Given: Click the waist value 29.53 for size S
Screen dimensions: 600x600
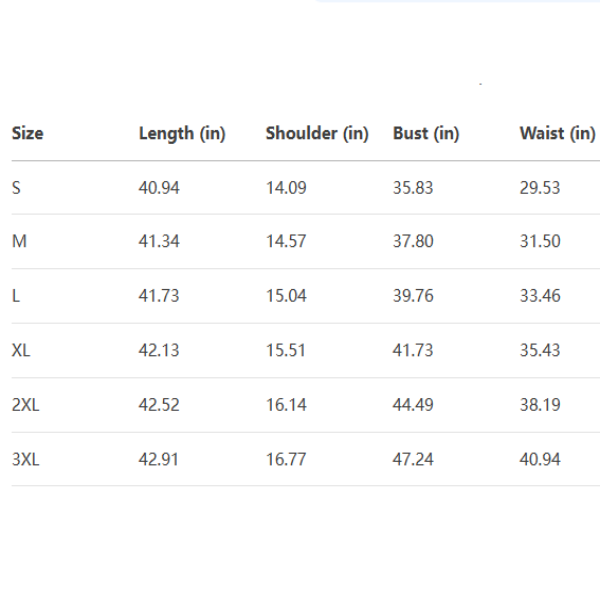Looking at the screenshot, I should pos(540,187).
